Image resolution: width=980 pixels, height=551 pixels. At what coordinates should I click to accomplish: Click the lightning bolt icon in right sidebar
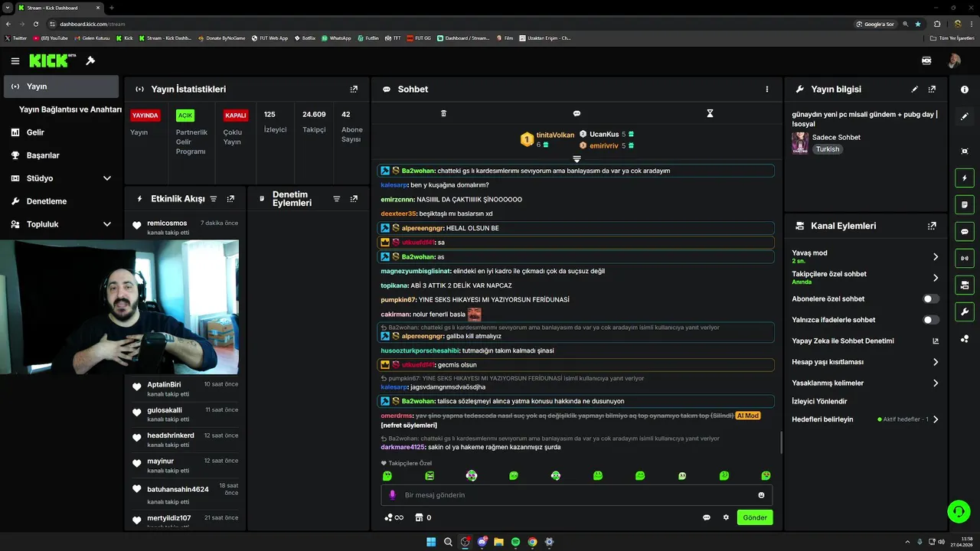[965, 178]
